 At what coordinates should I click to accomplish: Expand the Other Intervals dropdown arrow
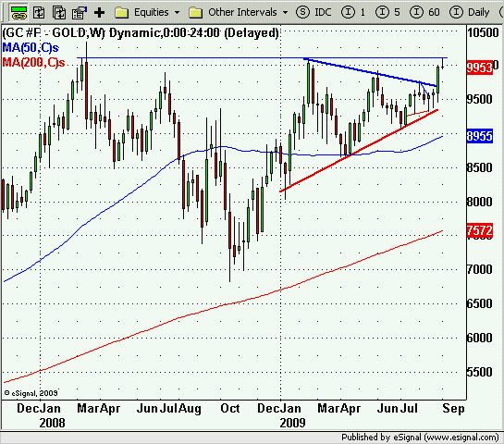(x=285, y=13)
